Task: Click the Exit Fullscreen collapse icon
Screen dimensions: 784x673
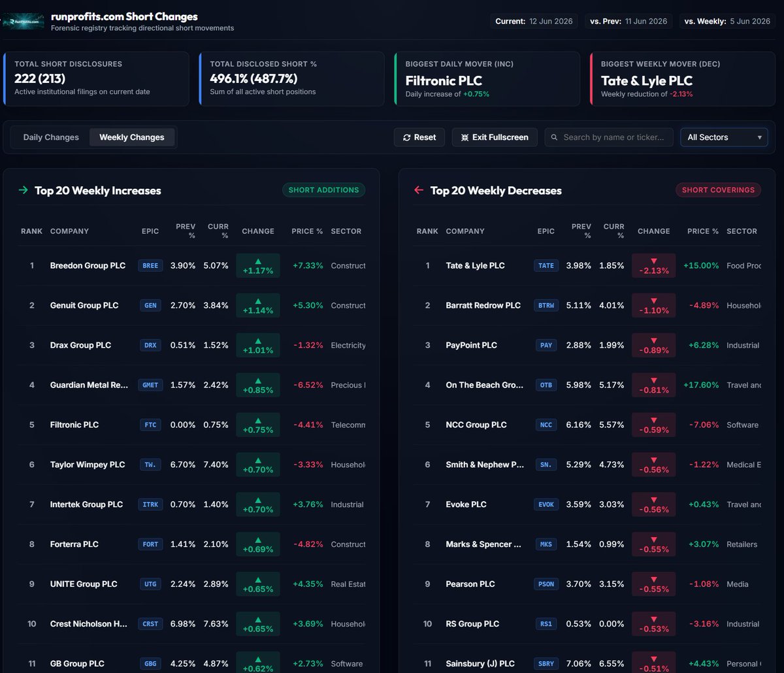Action: pos(465,137)
